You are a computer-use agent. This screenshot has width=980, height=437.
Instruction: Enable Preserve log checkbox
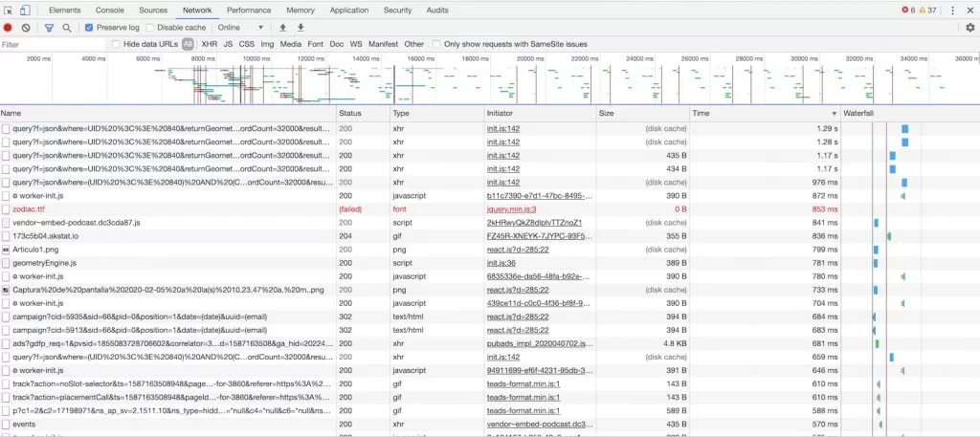click(89, 28)
